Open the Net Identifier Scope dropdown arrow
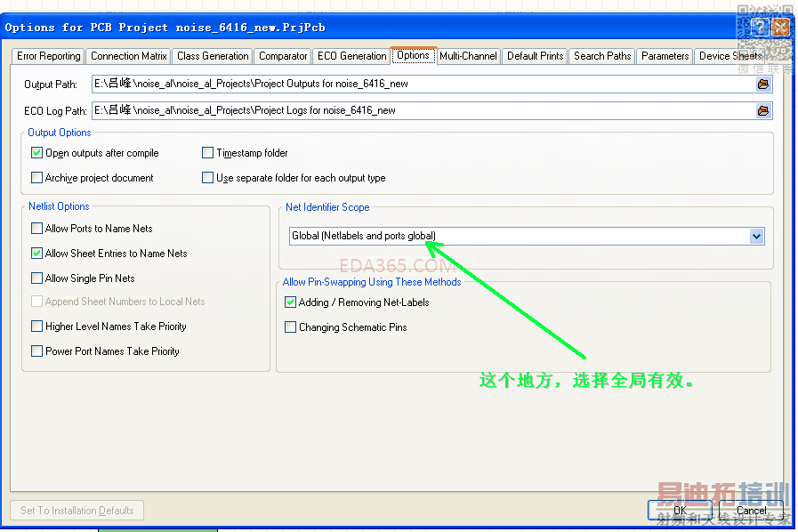Viewport: 798px width, 532px height. 756,237
